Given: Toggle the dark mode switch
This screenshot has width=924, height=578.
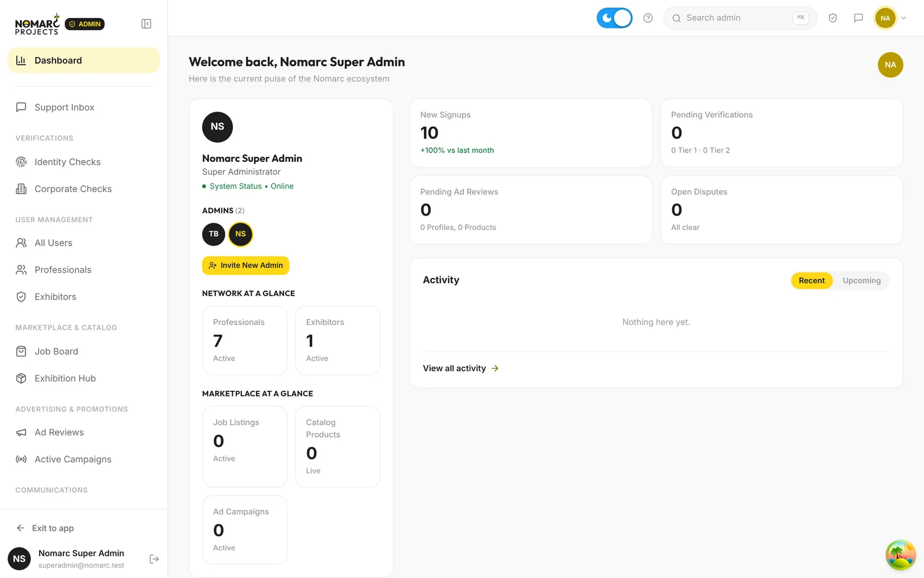Looking at the screenshot, I should tap(614, 18).
